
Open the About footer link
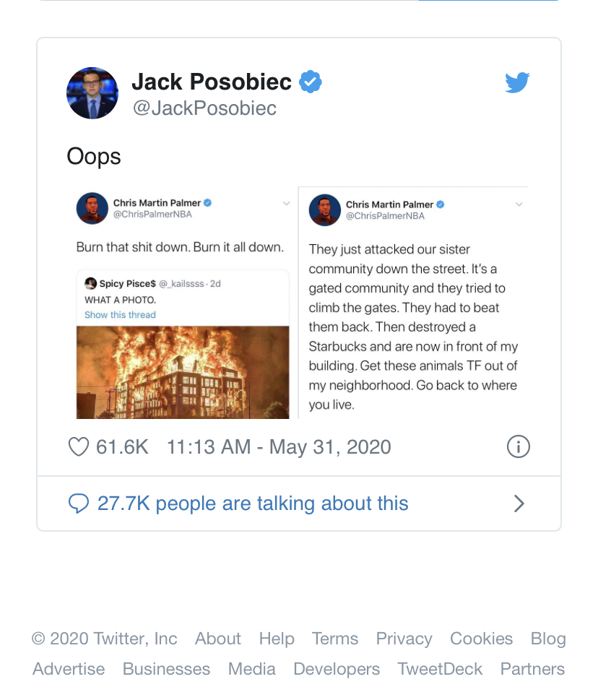[x=218, y=639]
